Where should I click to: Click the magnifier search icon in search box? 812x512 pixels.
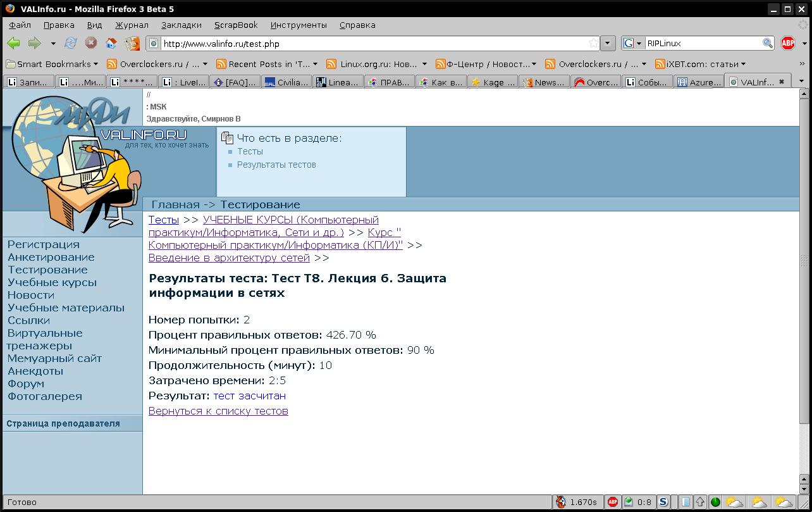coord(767,44)
